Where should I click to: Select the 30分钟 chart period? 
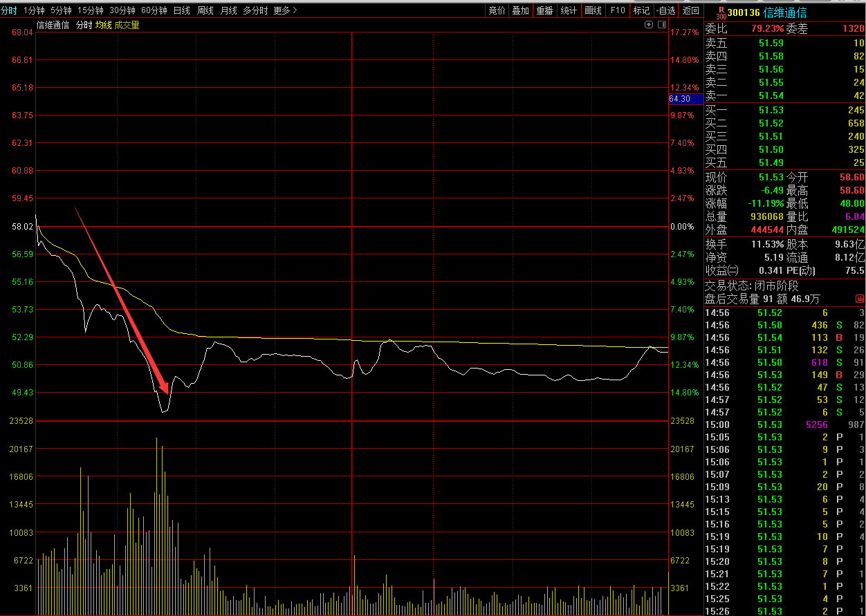coord(122,10)
